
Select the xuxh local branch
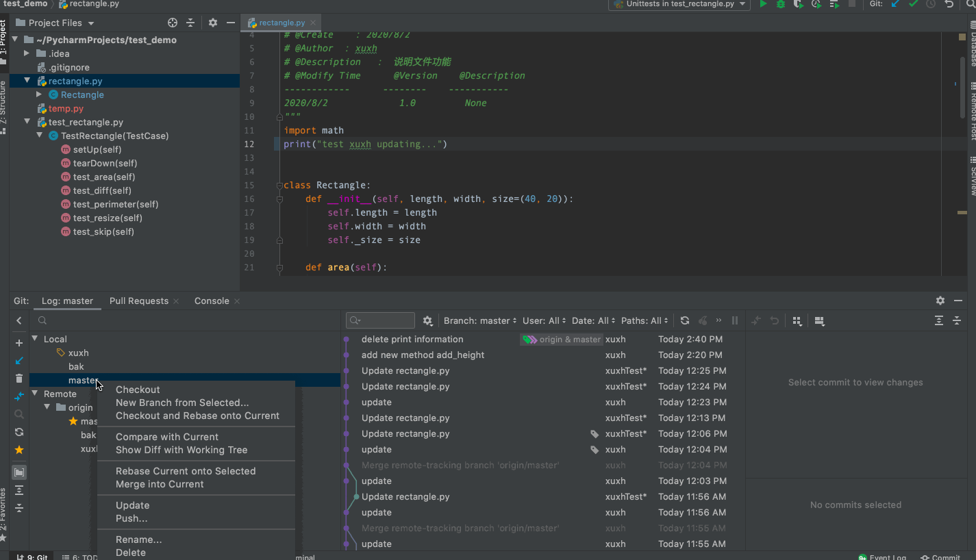[x=78, y=353]
